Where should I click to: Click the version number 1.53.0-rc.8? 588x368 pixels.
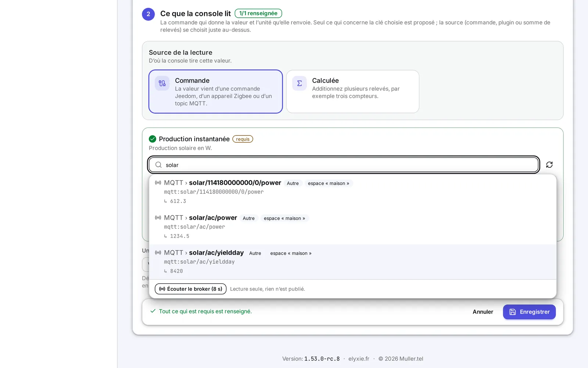tap(322, 359)
